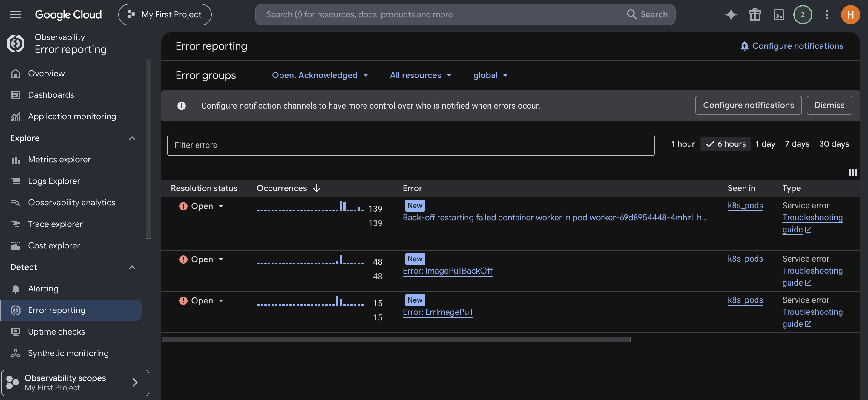
Task: Click the Google Cloud logo
Action: [68, 15]
